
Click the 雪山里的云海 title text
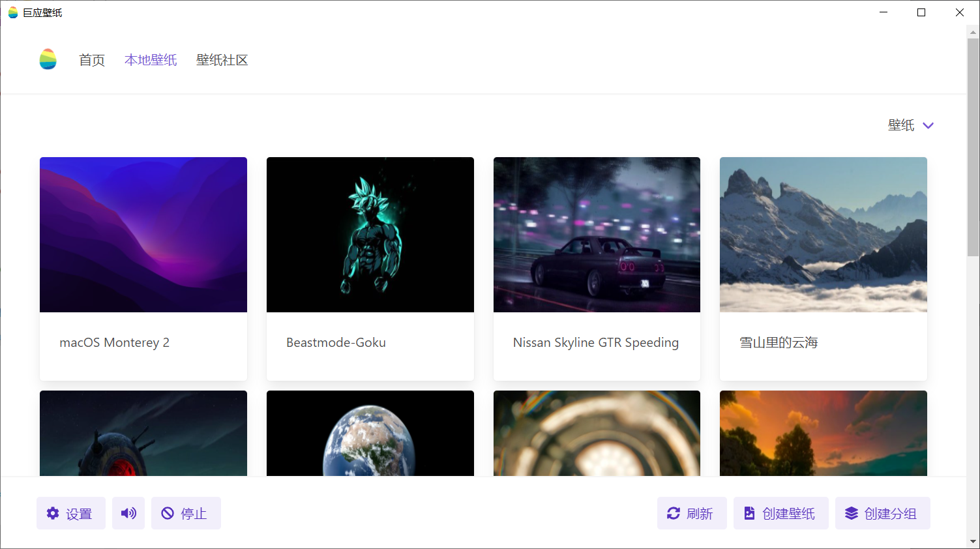coord(779,342)
